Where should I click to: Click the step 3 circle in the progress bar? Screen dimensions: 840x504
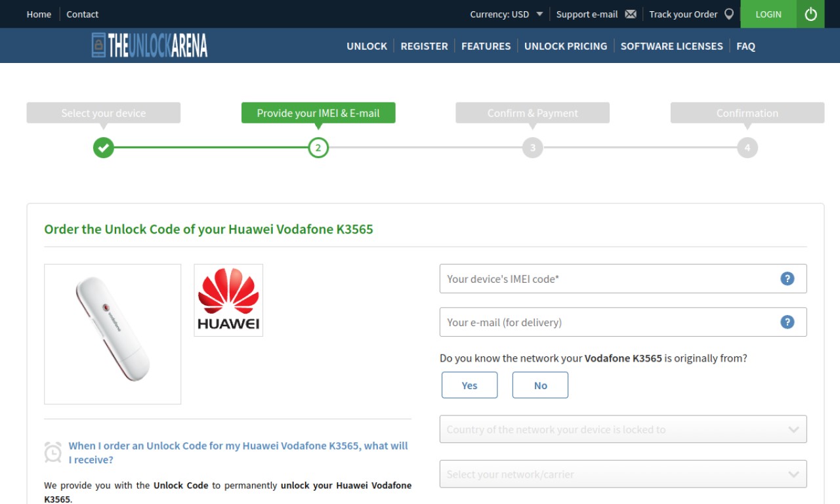click(x=533, y=148)
